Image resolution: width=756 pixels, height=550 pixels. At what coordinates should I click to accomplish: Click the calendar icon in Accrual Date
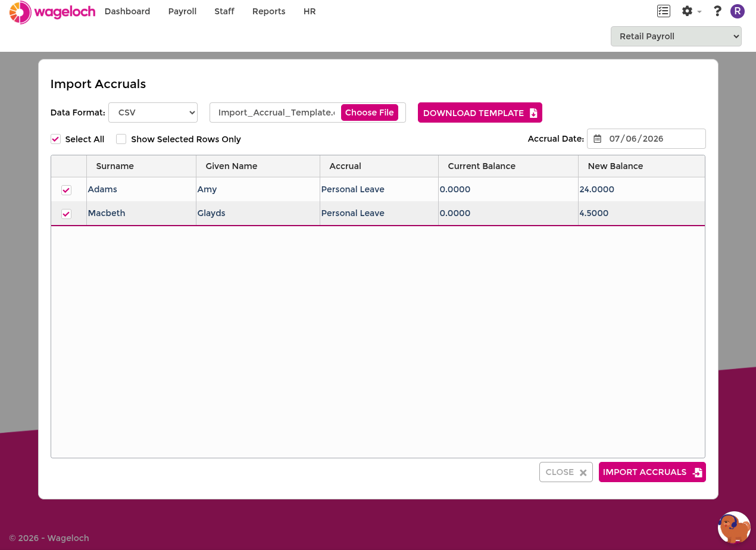click(x=598, y=139)
